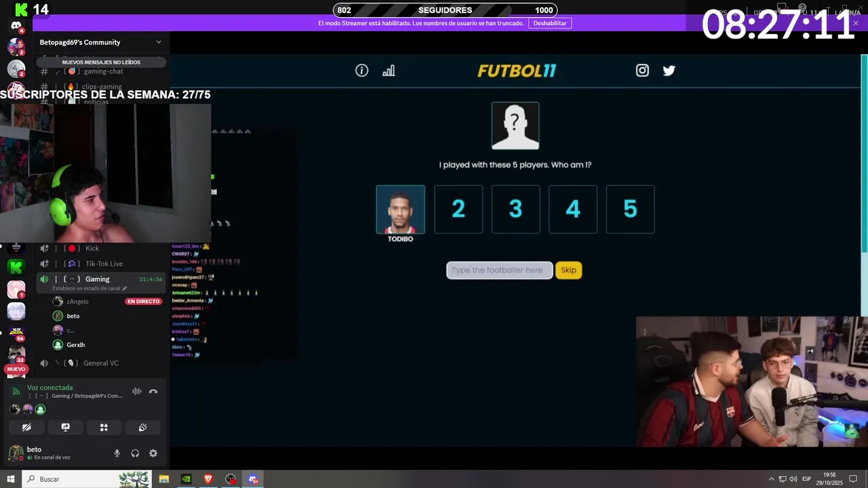Screen dimensions: 868x488
Task: Open OBS Studio from the taskbar
Action: coord(231,479)
